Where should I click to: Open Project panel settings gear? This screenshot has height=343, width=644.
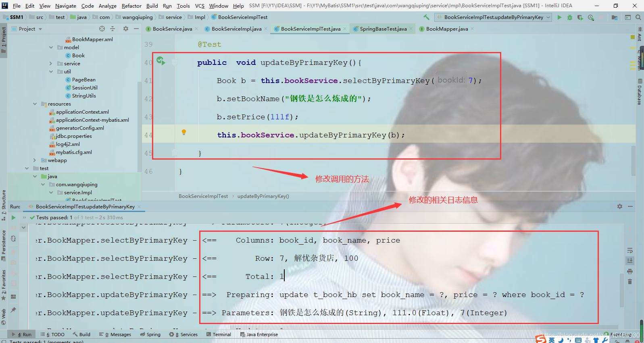click(126, 29)
